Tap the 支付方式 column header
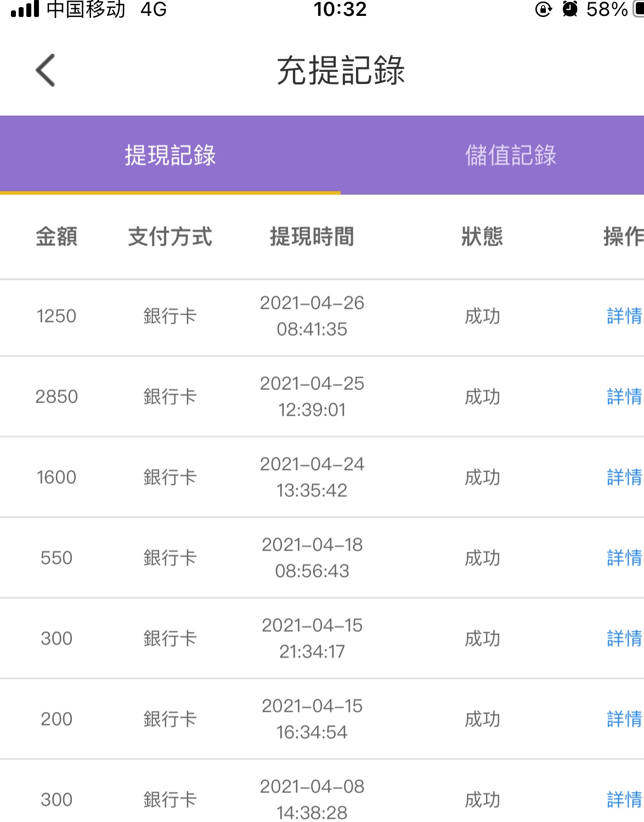644x822 pixels. (170, 237)
